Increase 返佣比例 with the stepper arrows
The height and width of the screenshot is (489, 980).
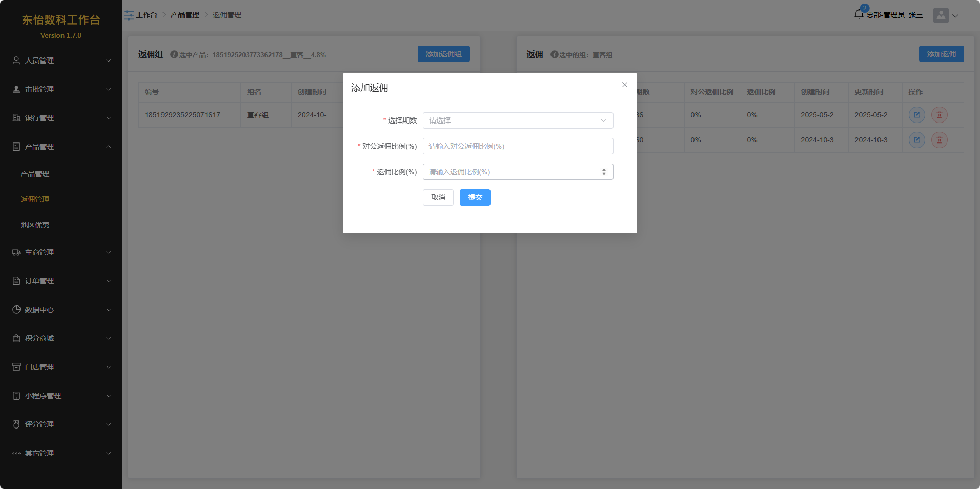coord(604,169)
